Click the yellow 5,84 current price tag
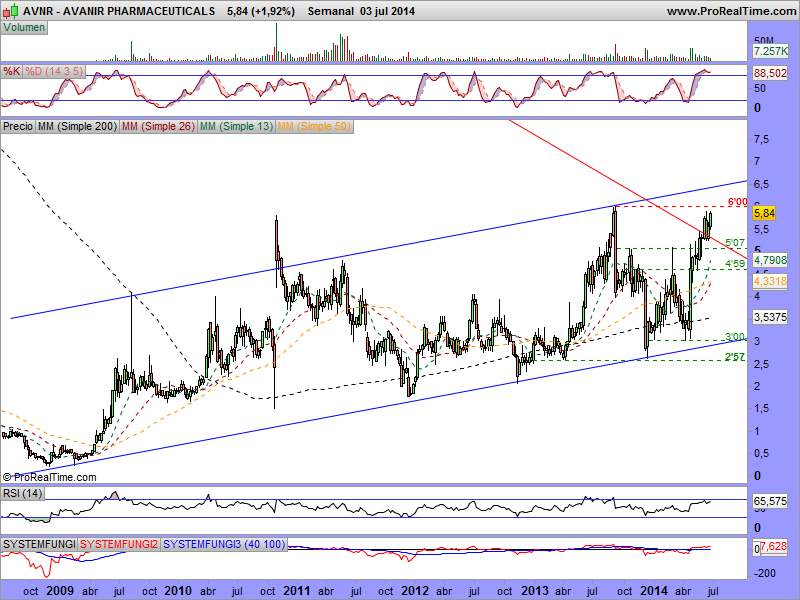Screen dimensions: 800x600 point(764,213)
